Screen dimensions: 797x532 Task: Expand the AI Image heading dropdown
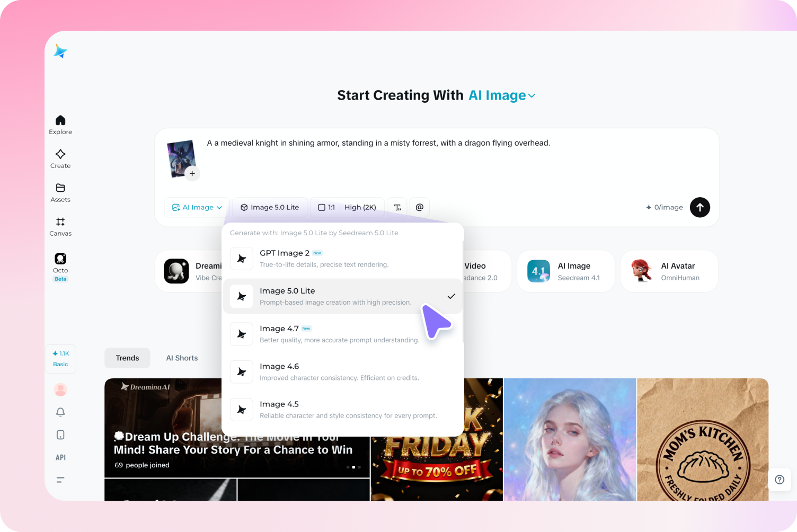[502, 95]
